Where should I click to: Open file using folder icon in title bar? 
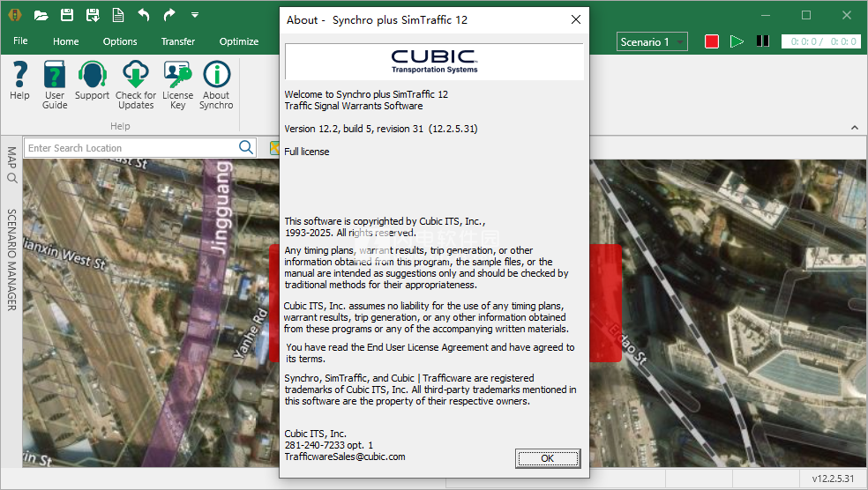[41, 15]
